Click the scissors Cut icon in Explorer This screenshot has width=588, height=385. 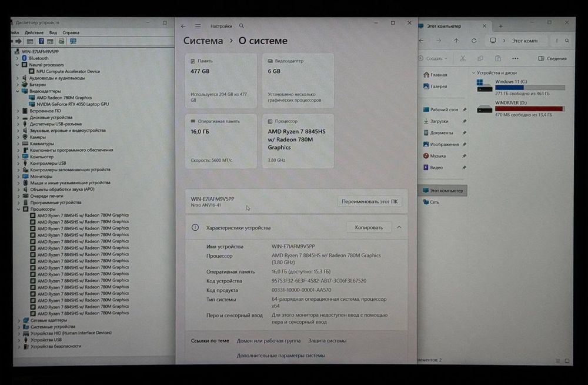click(463, 58)
